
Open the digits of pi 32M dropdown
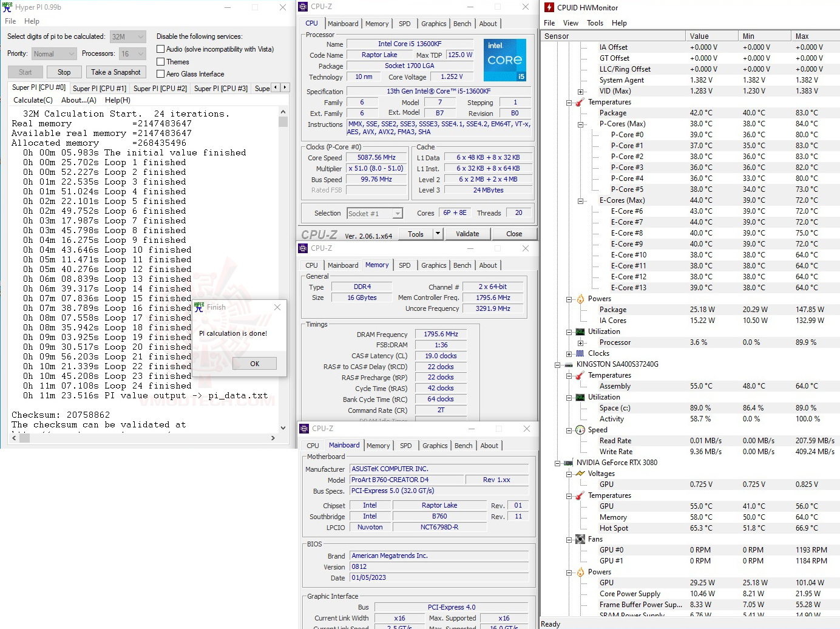(x=128, y=36)
